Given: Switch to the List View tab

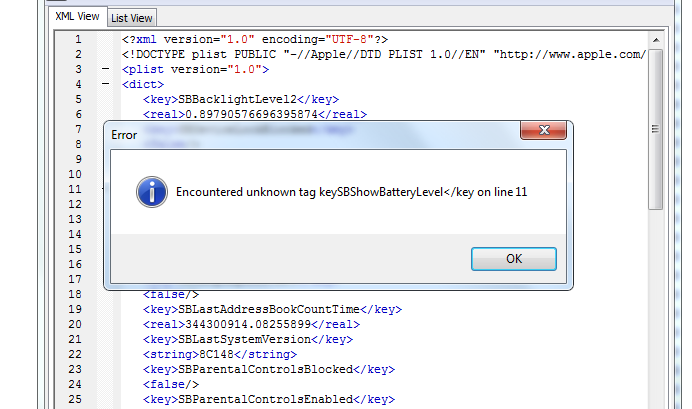Looking at the screenshot, I should (132, 18).
